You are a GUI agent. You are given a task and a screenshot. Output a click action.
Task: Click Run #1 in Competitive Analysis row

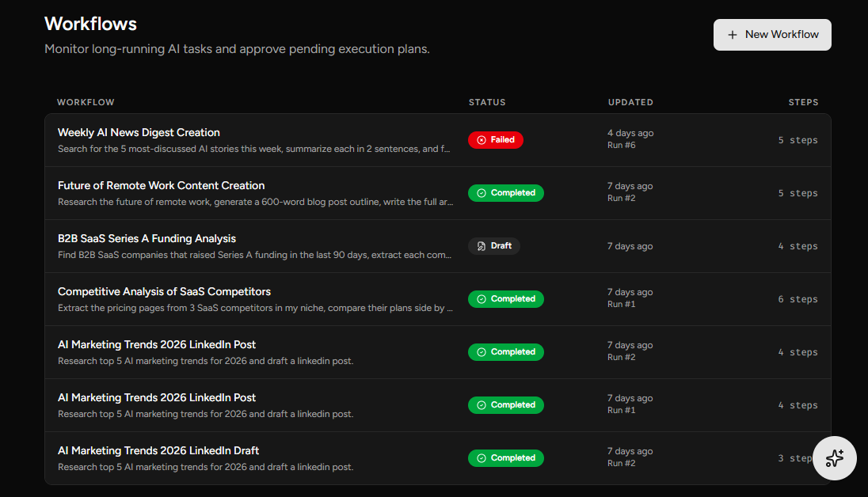coord(621,305)
